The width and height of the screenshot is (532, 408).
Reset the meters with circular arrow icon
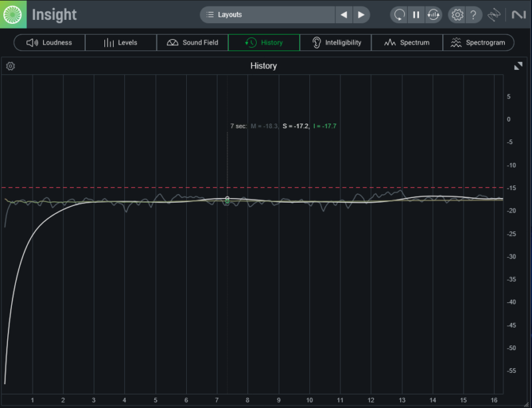399,15
